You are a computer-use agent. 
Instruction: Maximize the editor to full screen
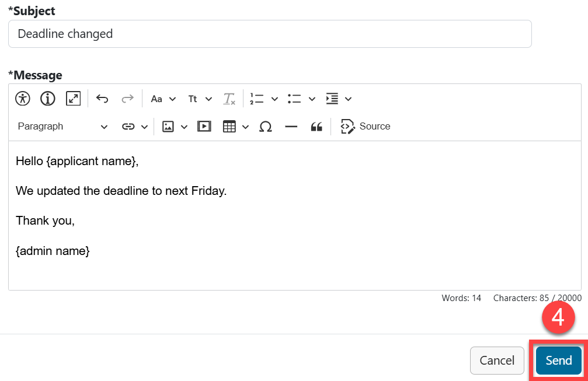[72, 98]
